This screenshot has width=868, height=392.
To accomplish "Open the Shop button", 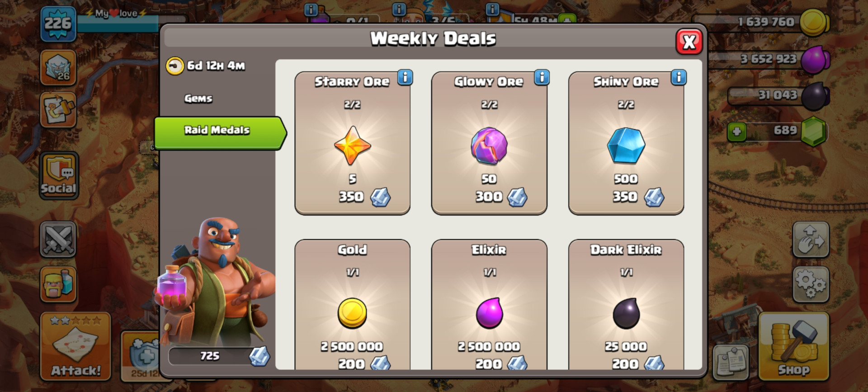I will point(794,346).
